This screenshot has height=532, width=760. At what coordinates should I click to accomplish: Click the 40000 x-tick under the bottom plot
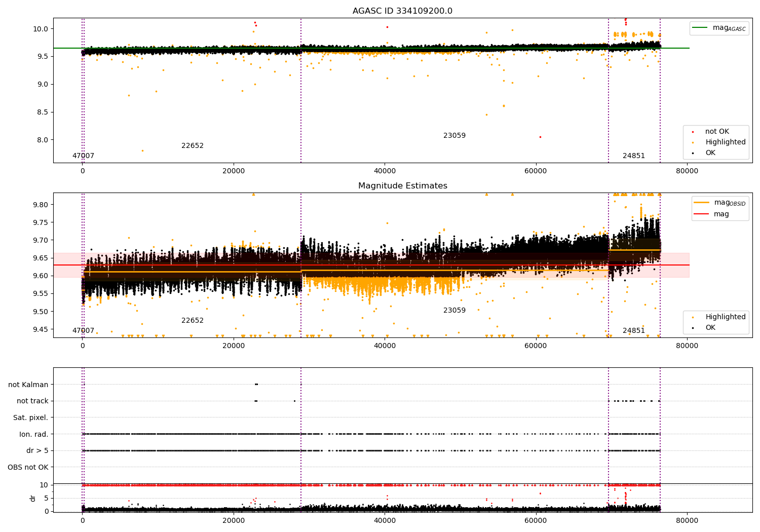(385, 521)
